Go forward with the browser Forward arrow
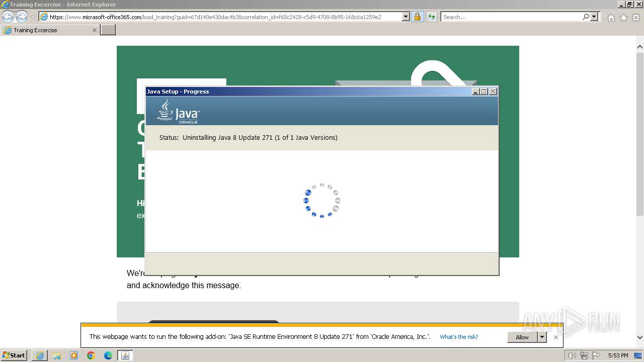The height and width of the screenshot is (362, 644). (x=22, y=17)
